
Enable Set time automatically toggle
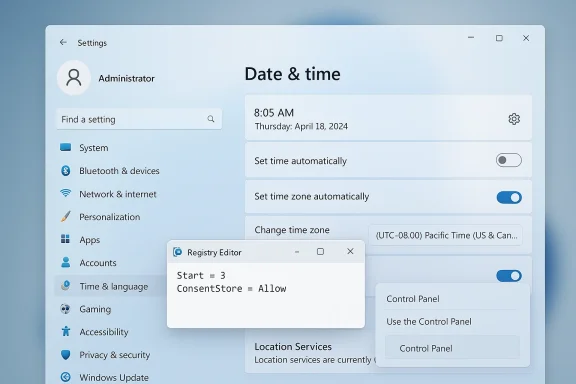click(508, 160)
